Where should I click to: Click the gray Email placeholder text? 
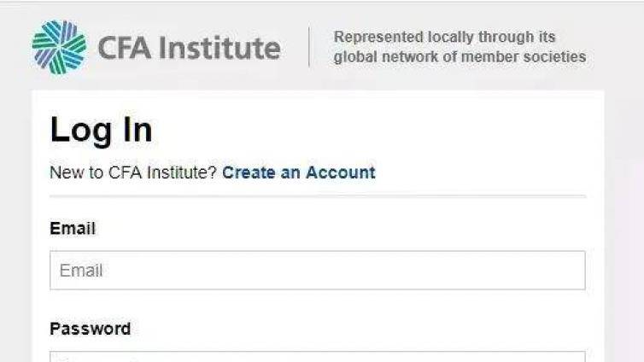tap(81, 271)
